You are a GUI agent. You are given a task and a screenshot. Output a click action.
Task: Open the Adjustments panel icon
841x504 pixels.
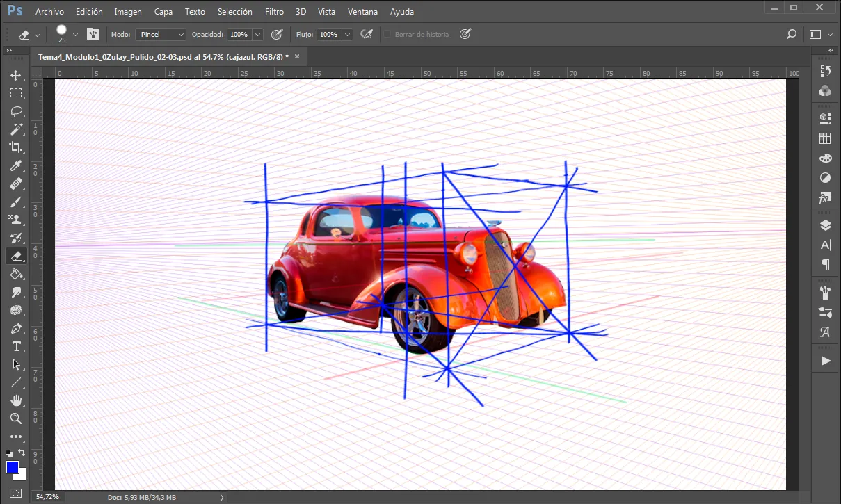[826, 178]
